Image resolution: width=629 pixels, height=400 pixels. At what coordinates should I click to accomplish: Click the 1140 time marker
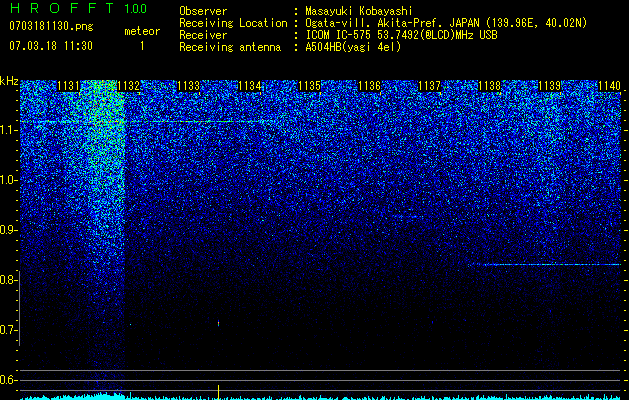coord(610,86)
